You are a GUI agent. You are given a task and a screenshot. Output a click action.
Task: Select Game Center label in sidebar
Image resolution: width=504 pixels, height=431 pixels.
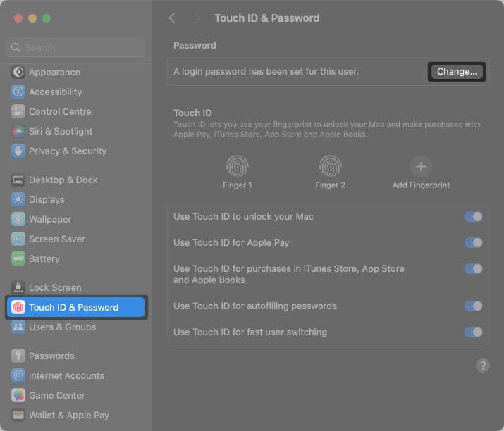57,395
